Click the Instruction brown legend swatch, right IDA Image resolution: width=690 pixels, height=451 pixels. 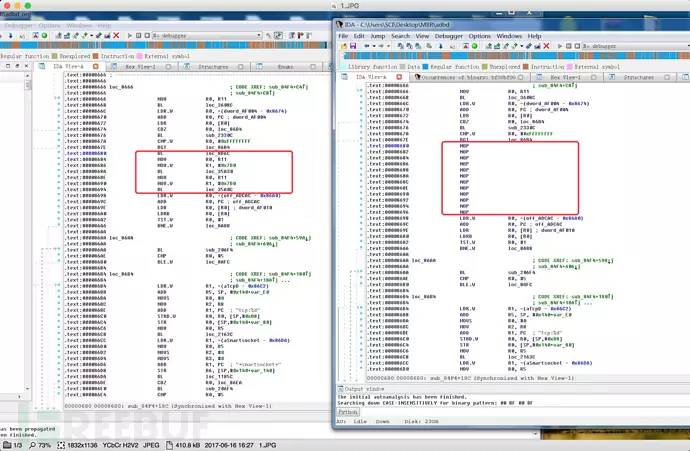tap(525, 67)
